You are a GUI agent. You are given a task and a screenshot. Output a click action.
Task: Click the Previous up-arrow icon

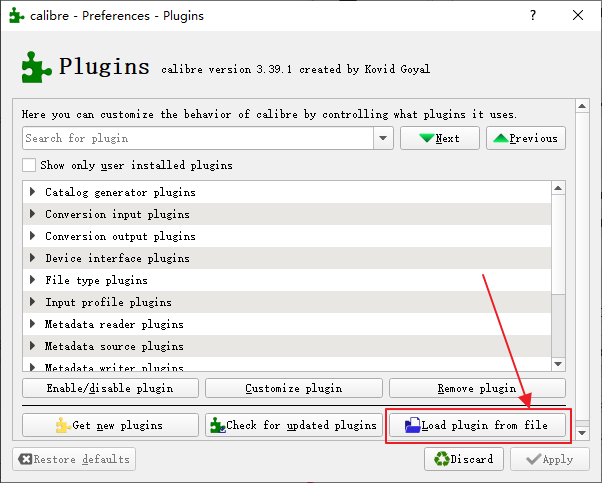(500, 138)
